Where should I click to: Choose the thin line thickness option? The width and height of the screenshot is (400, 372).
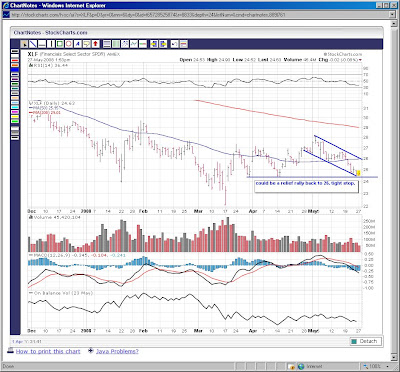pos(15,128)
